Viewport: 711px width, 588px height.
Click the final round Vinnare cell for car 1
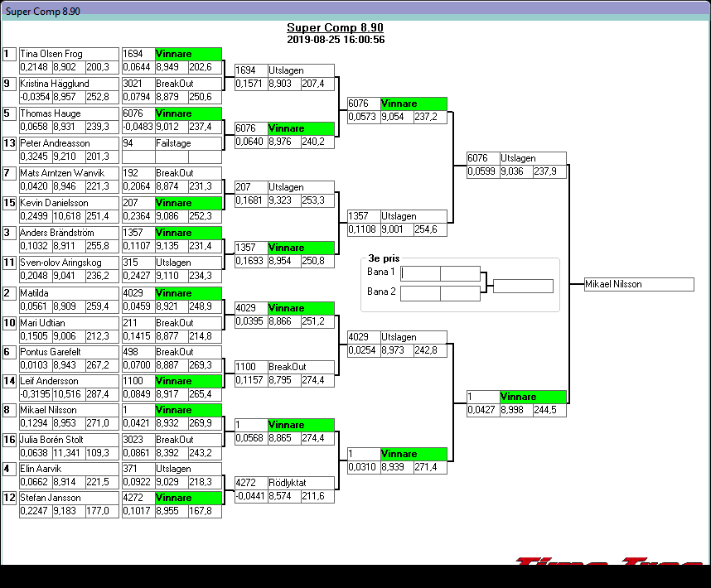pos(533,397)
